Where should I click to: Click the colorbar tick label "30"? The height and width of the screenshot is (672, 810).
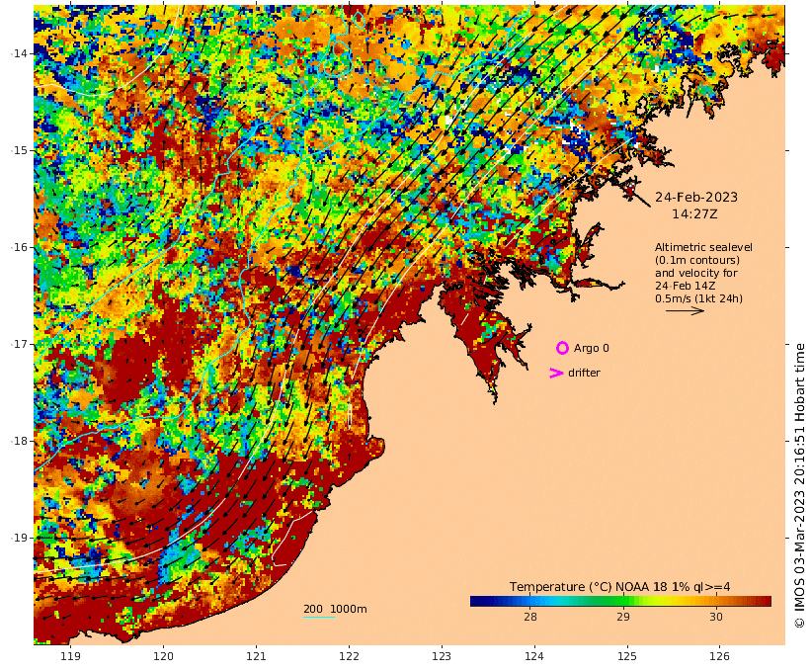[716, 617]
